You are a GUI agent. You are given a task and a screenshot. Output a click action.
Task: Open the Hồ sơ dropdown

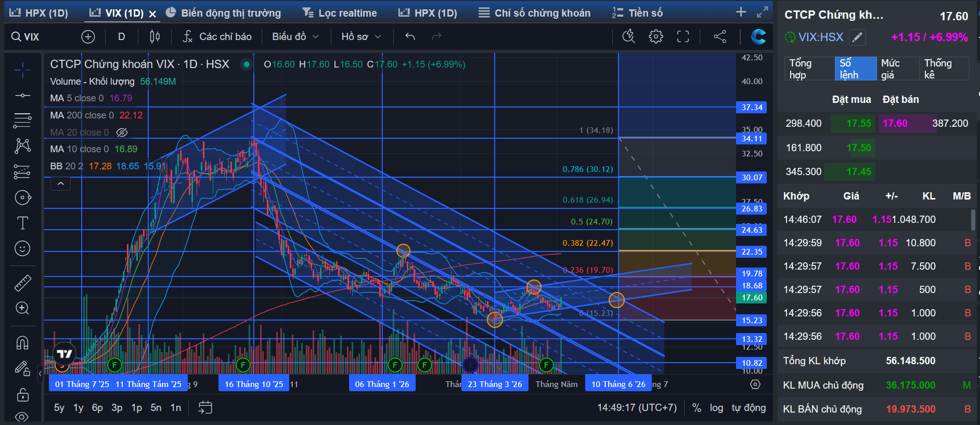pos(361,36)
